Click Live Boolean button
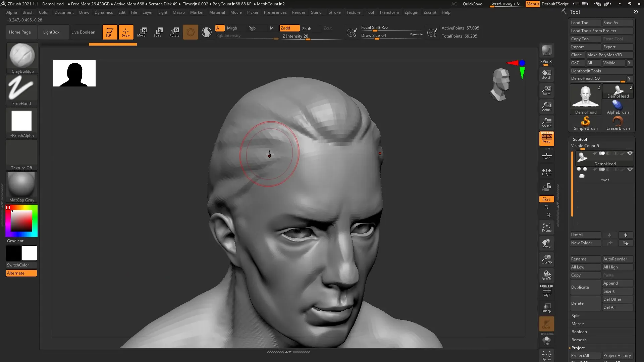Image resolution: width=644 pixels, height=362 pixels. tap(83, 32)
